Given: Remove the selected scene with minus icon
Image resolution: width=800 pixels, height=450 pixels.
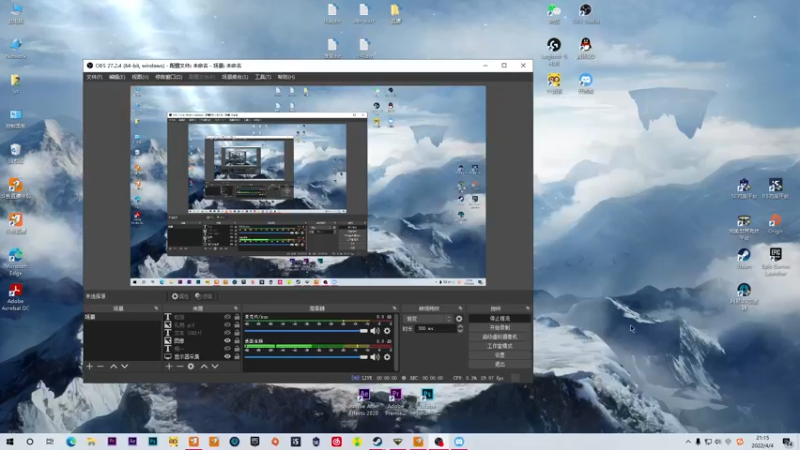Looking at the screenshot, I should point(101,366).
